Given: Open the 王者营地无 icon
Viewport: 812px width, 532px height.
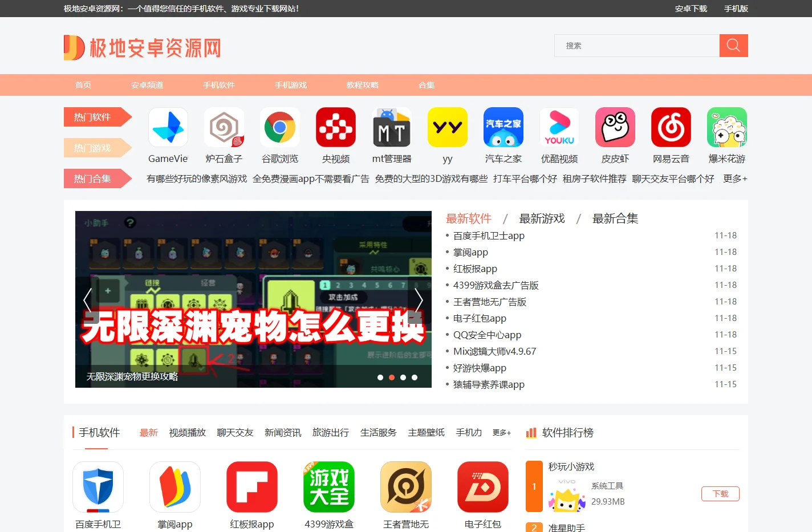Looking at the screenshot, I should click(406, 487).
